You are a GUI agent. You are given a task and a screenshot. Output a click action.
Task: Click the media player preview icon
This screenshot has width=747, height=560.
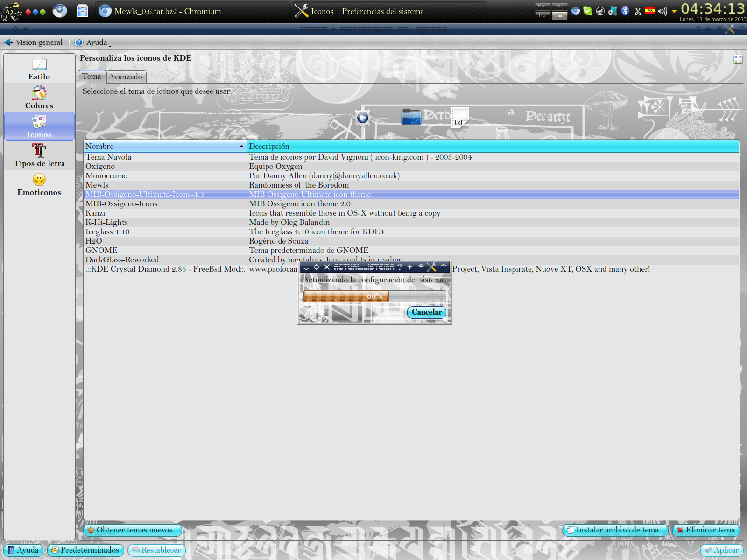point(362,118)
